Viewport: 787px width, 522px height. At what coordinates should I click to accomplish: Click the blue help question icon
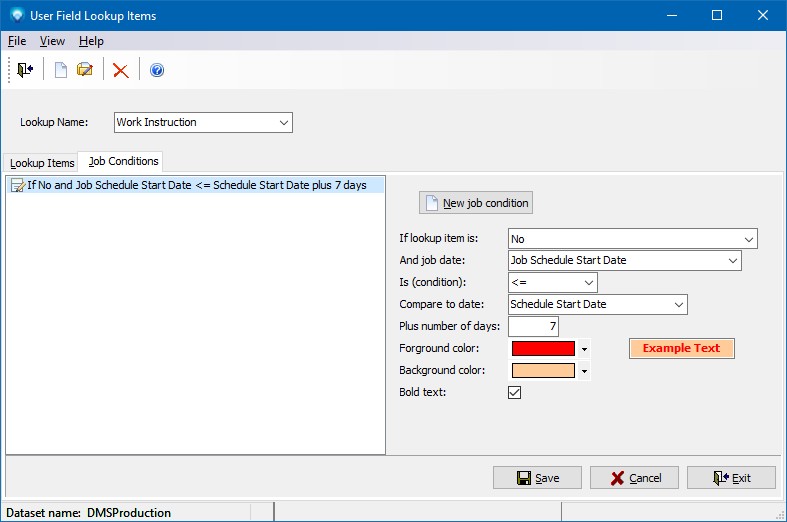point(156,70)
